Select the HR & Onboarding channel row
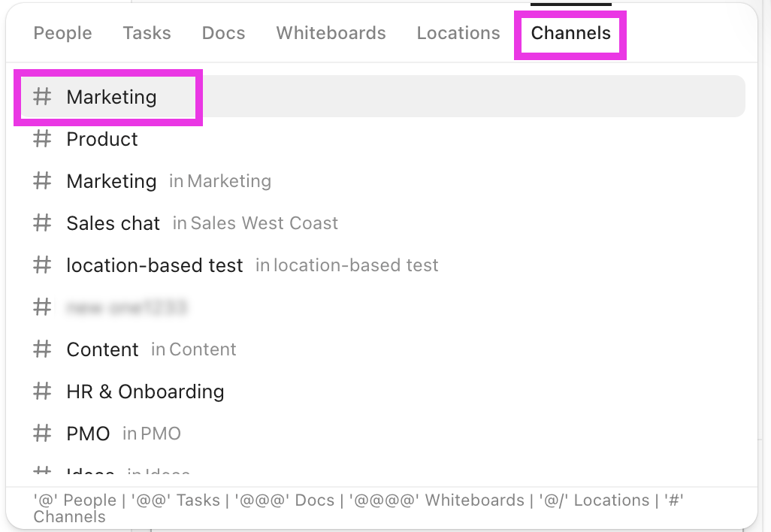The width and height of the screenshot is (771, 532). 146,391
